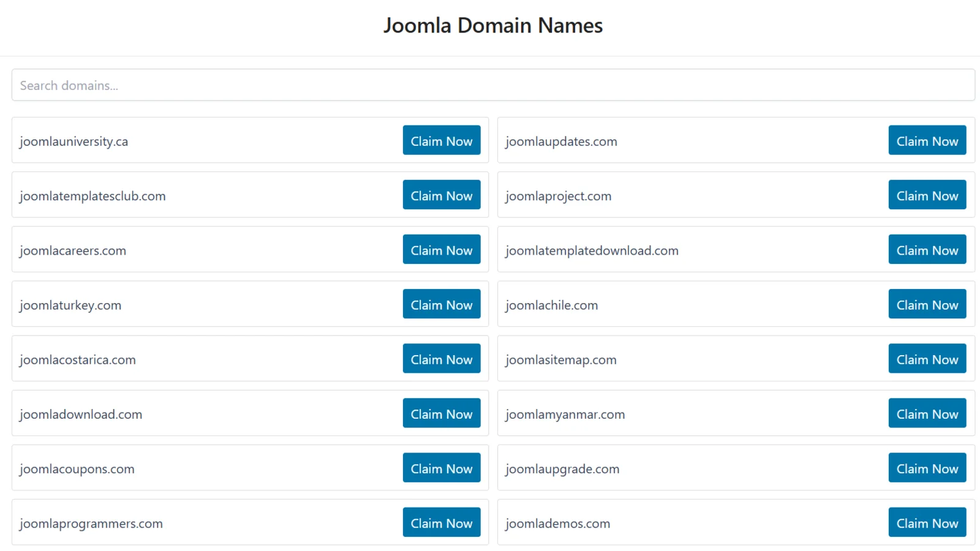Viewport: 980px width, 551px height.
Task: Click the Search domains input field
Action: point(493,85)
